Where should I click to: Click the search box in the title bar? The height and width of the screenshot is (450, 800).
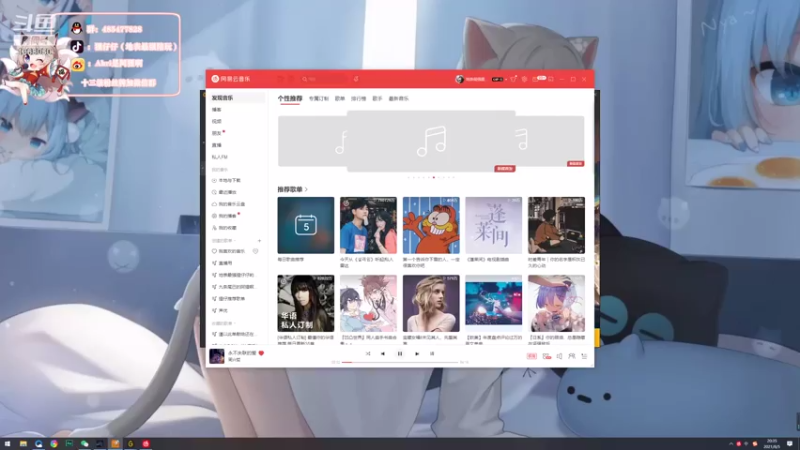click(x=324, y=79)
